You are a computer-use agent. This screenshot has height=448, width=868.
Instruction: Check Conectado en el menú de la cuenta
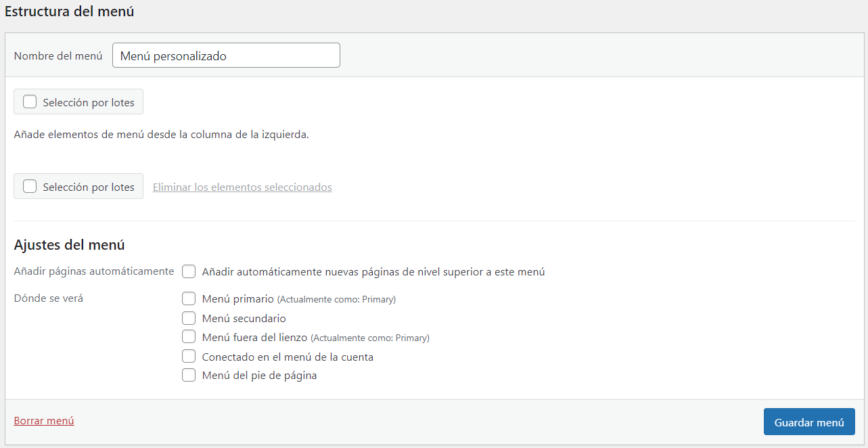coord(189,355)
